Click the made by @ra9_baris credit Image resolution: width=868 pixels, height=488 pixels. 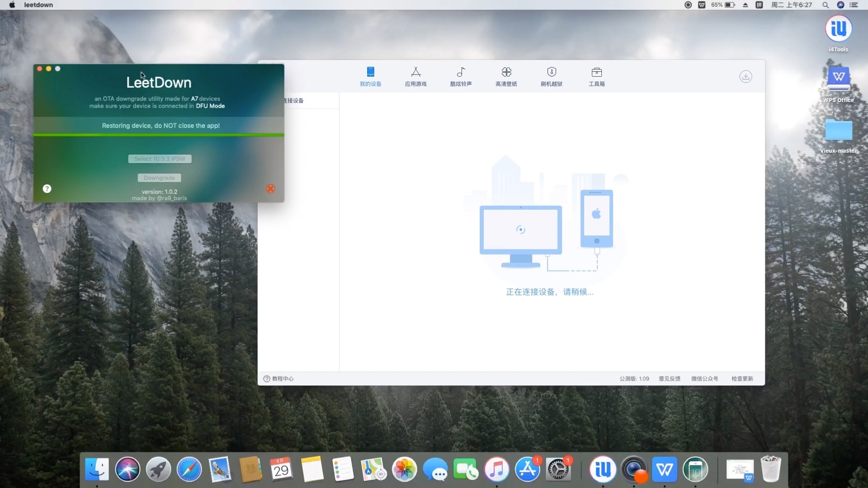point(159,198)
